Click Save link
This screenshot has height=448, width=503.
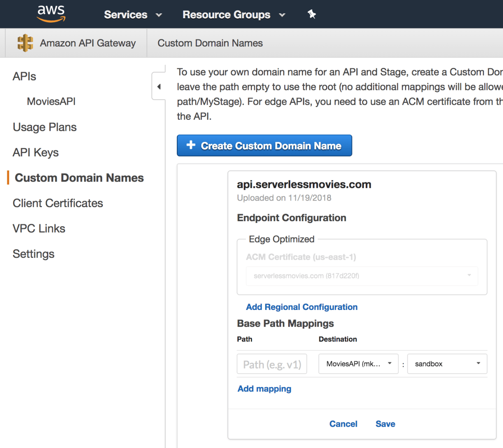[385, 424]
